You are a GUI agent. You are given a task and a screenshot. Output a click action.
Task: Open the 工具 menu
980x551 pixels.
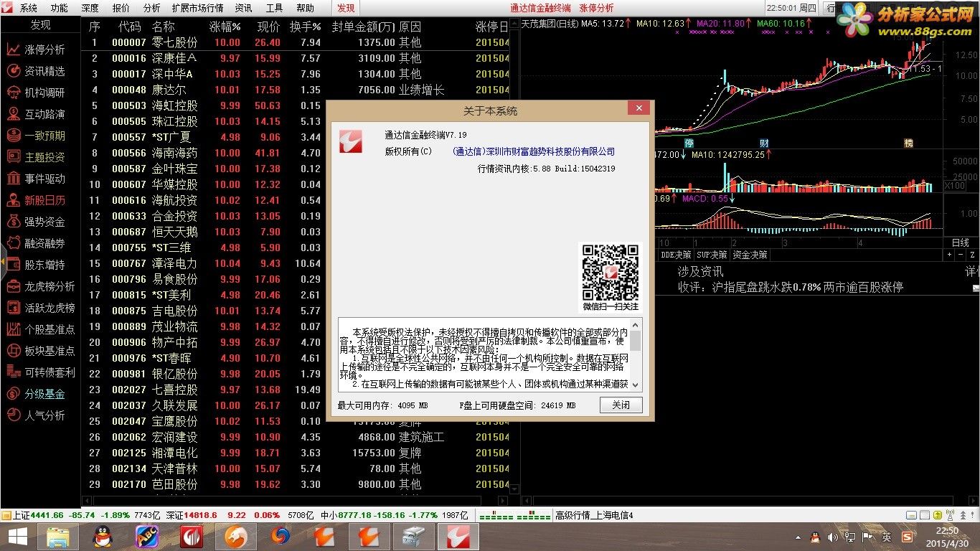274,8
